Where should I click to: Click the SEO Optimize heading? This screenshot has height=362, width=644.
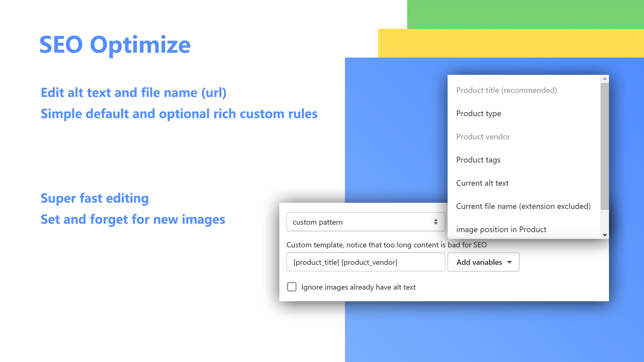click(115, 45)
